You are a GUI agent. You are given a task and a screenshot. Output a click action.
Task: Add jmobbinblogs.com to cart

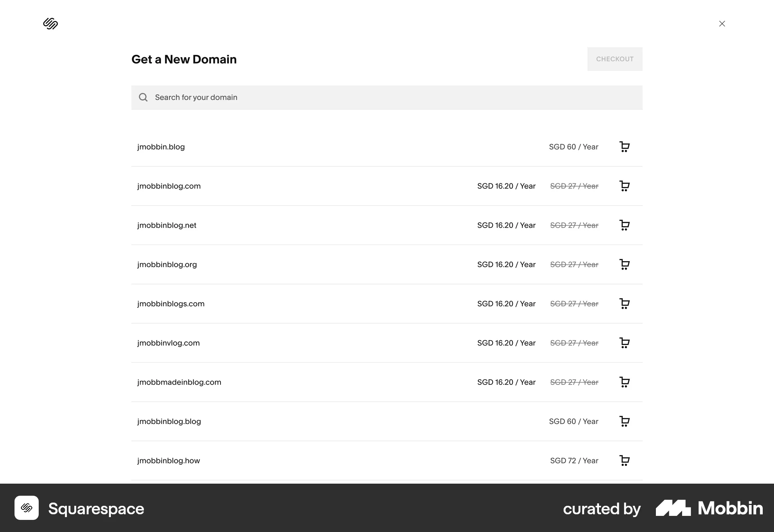(x=625, y=303)
